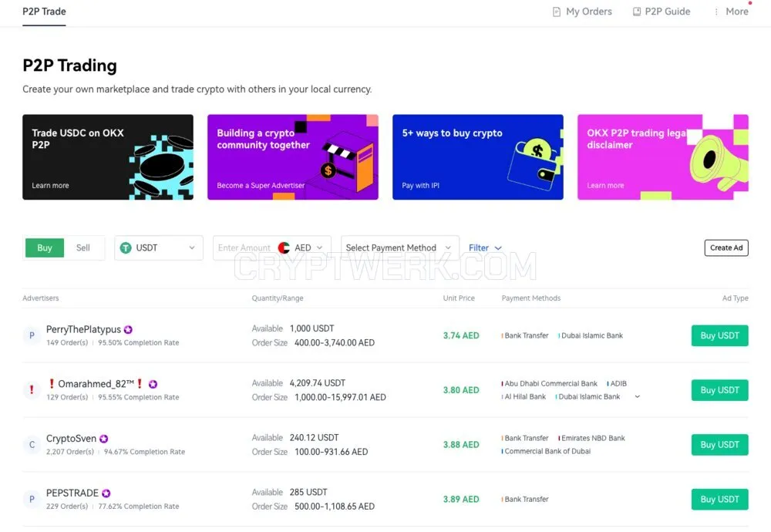Click Pay with IPI link
Screen dimensions: 771x532
click(x=420, y=185)
